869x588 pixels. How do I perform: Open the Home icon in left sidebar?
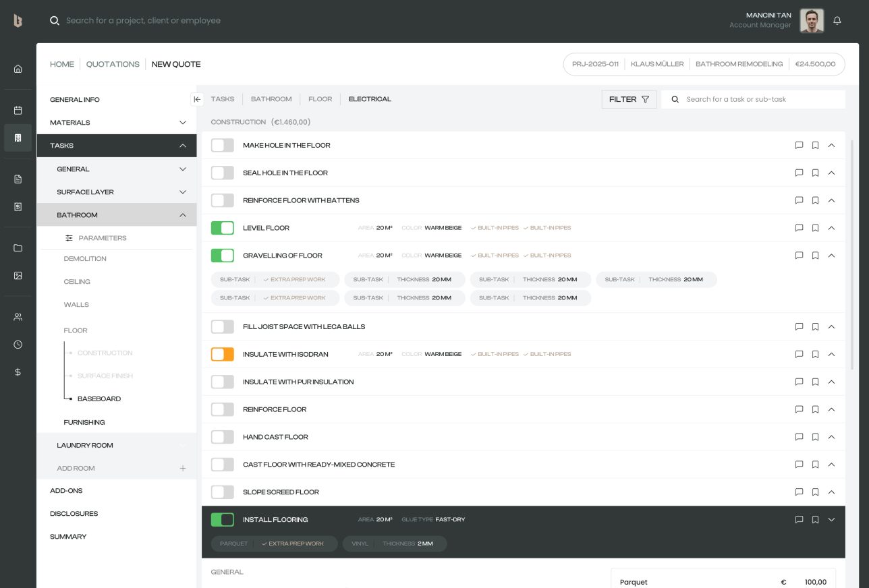coord(18,68)
